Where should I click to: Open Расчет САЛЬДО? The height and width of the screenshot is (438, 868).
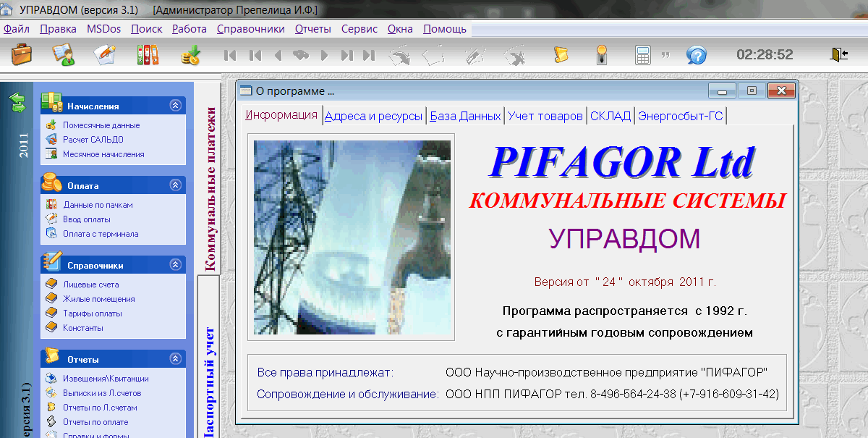[93, 140]
